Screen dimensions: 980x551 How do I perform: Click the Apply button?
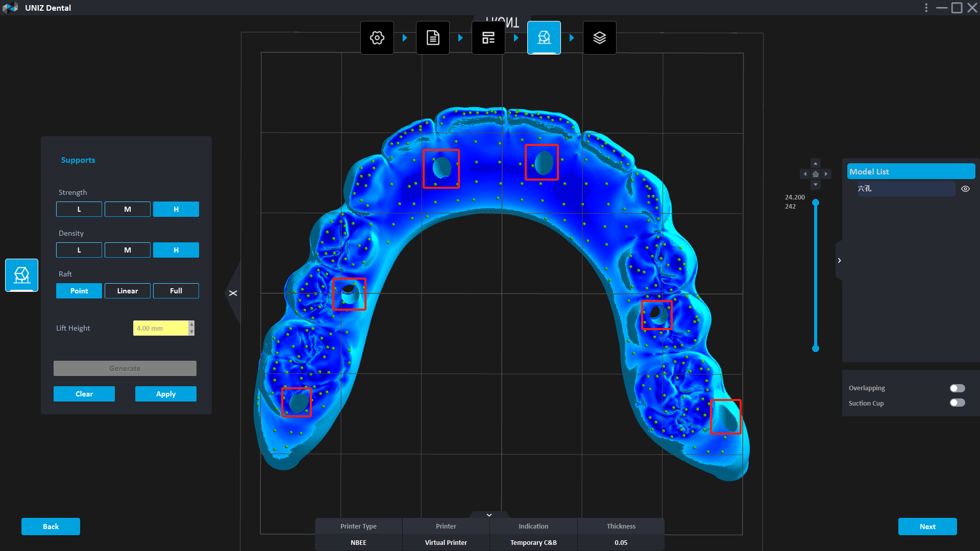click(165, 394)
